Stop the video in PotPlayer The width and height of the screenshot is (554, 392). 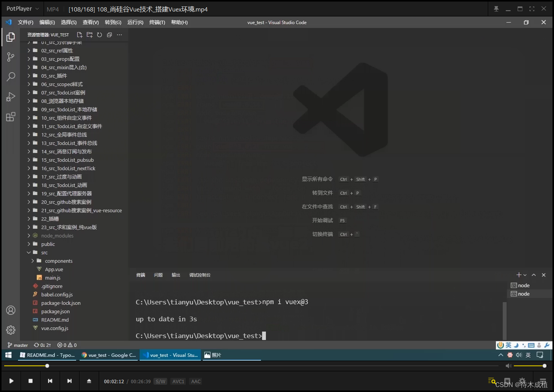(31, 381)
